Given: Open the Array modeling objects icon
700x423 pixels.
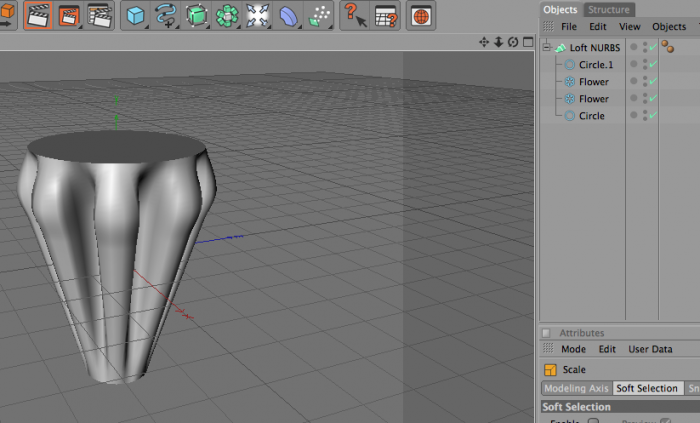Looking at the screenshot, I should 227,16.
